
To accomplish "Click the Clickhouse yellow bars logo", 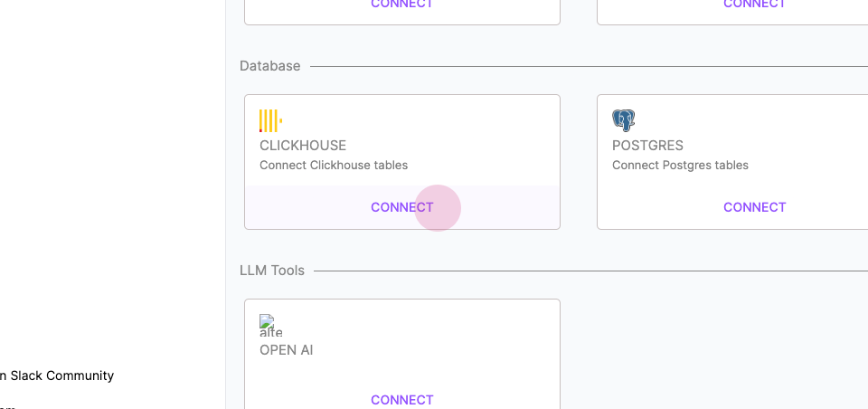I will coord(270,121).
